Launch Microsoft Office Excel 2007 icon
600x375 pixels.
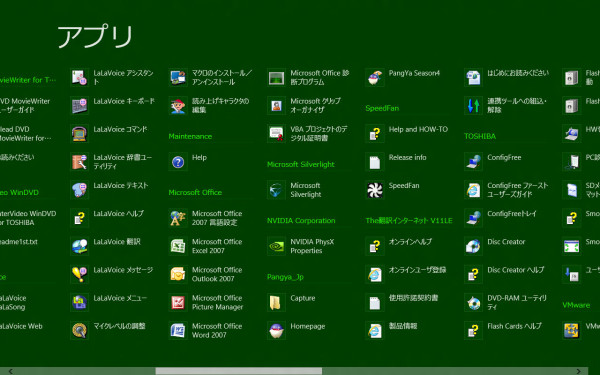tap(178, 246)
